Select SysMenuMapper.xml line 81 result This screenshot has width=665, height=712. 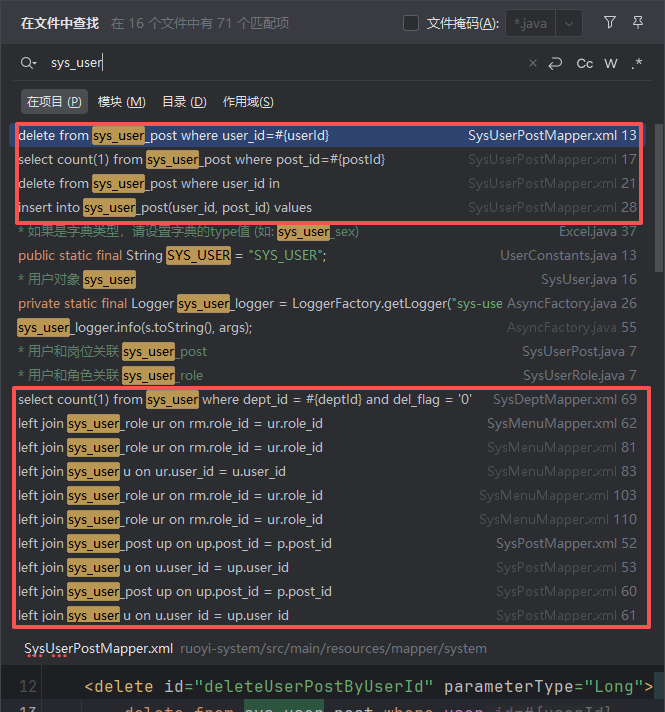[x=327, y=448]
